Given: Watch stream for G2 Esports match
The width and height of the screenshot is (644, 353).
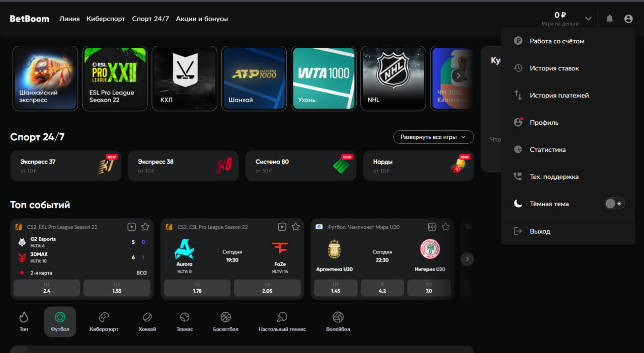Looking at the screenshot, I should point(132,227).
